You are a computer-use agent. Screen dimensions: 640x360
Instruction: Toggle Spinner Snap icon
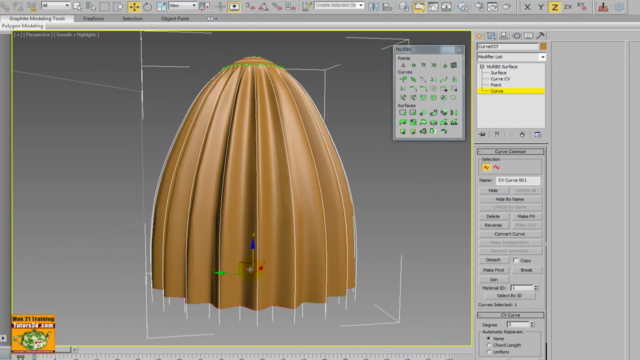click(x=290, y=7)
